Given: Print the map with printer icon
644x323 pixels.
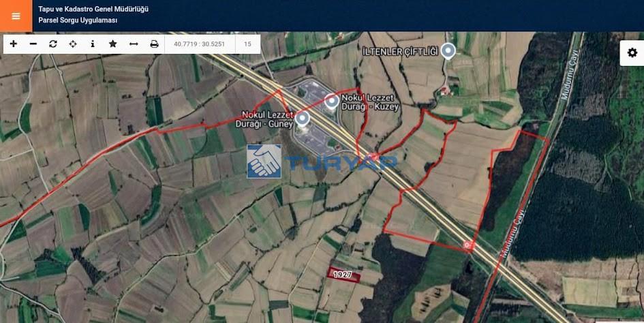Looking at the screenshot, I should coord(154,44).
